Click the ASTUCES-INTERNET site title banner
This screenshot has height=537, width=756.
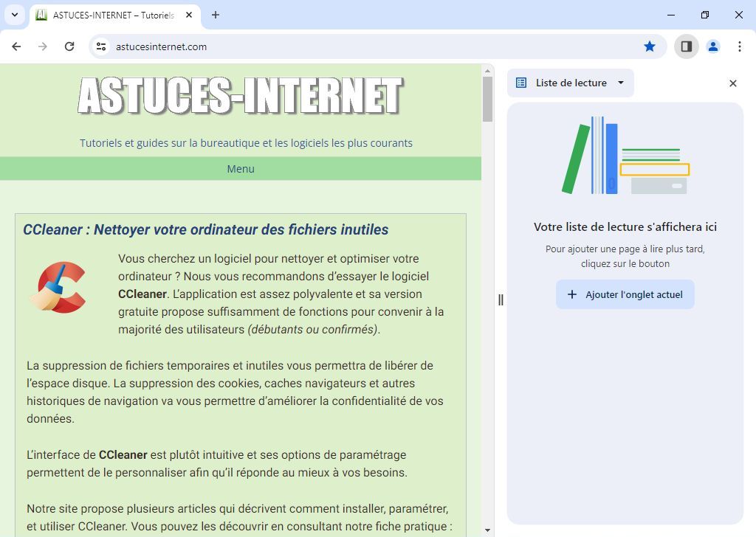tap(241, 96)
